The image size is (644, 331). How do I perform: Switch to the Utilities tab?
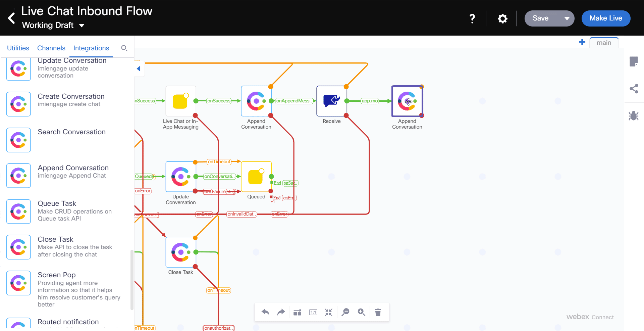pyautogui.click(x=18, y=48)
